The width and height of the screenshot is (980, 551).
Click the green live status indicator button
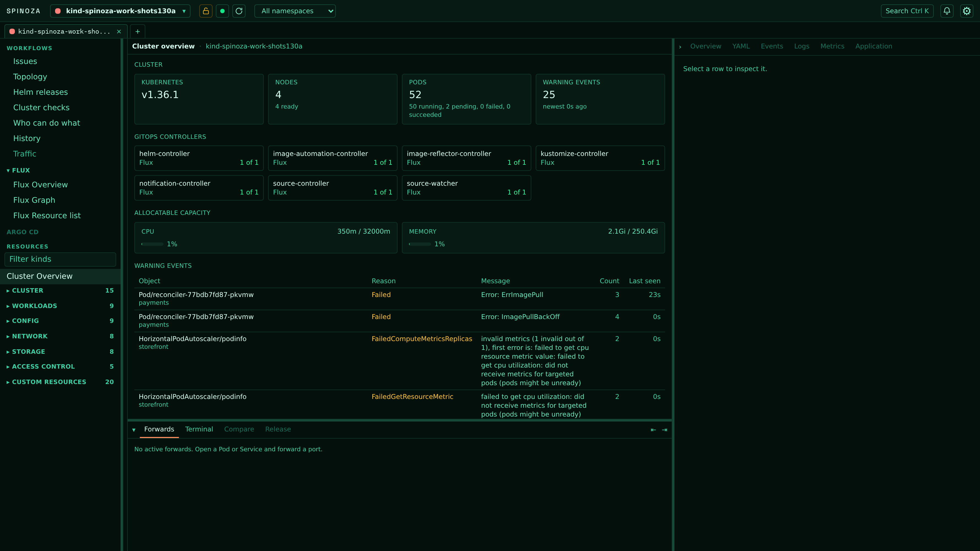pyautogui.click(x=222, y=11)
